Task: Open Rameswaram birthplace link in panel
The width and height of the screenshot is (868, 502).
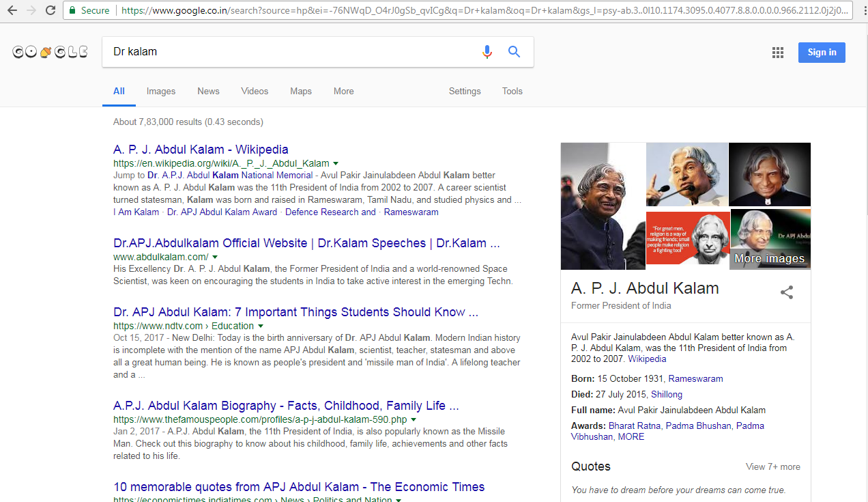Action: [695, 379]
